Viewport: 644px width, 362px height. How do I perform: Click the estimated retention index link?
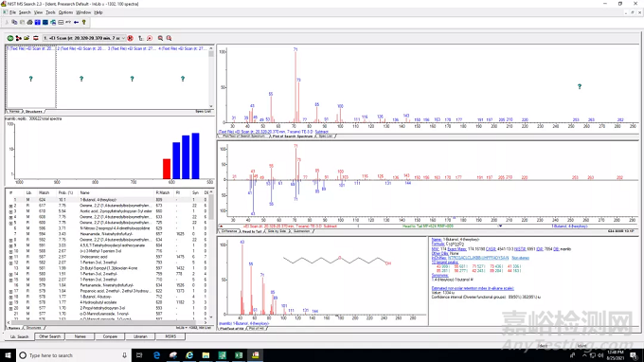click(473, 288)
